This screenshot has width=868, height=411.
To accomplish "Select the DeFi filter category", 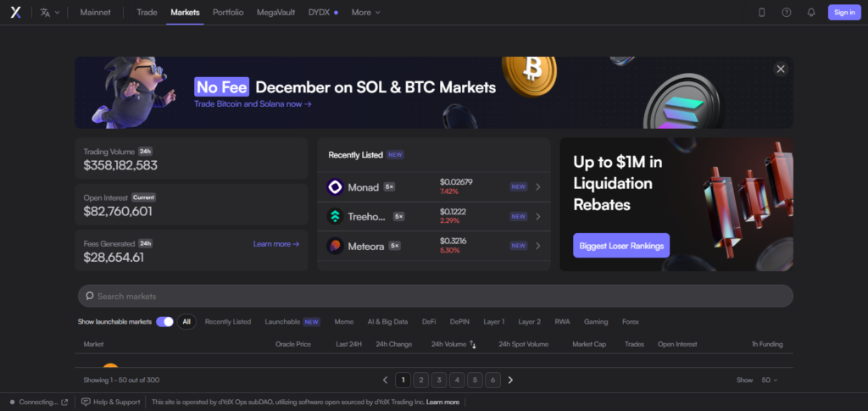I will coord(429,322).
